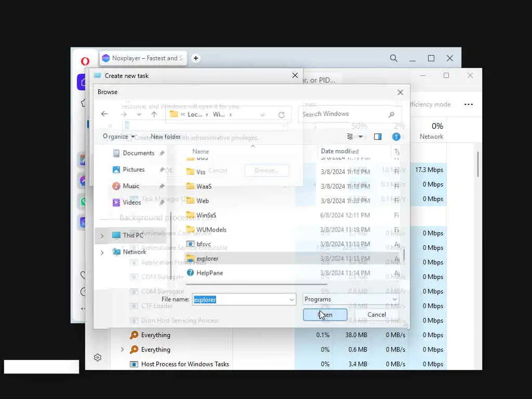Click the Pictures folder icon

tap(116, 169)
